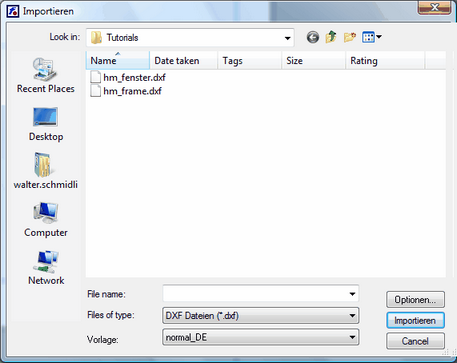Image resolution: width=457 pixels, height=363 pixels.
Task: Click the Importieren title bar app icon
Action: pyautogui.click(x=13, y=11)
